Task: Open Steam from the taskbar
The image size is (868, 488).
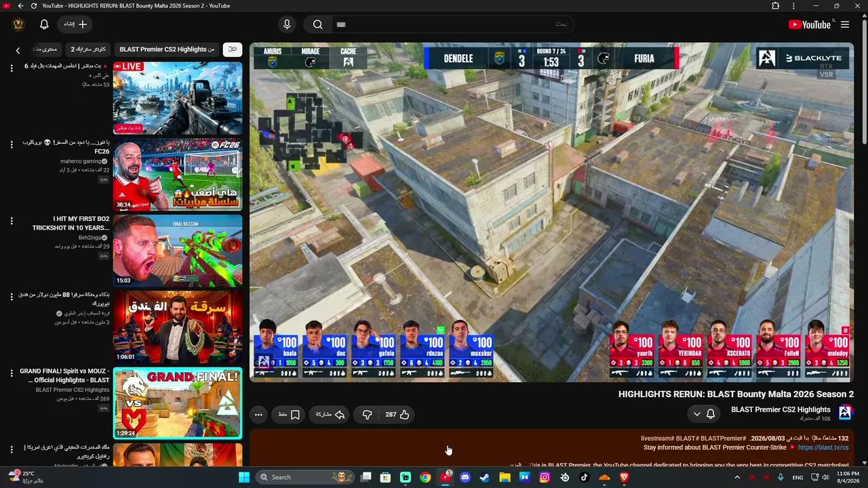Action: [x=485, y=477]
